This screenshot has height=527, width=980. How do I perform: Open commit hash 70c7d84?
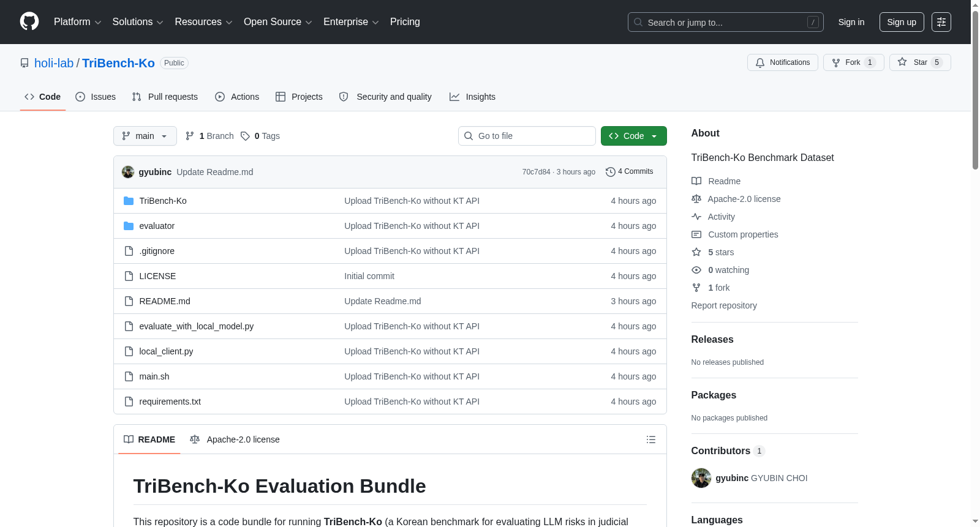536,172
